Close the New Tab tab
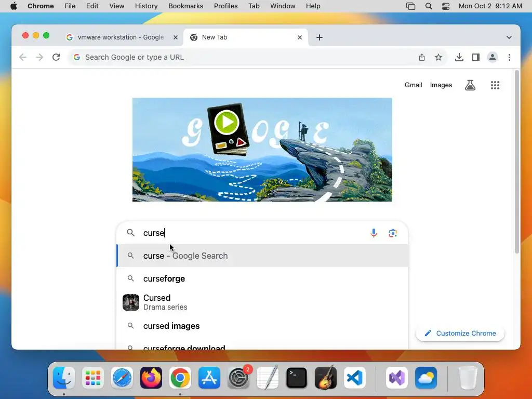 pos(300,37)
